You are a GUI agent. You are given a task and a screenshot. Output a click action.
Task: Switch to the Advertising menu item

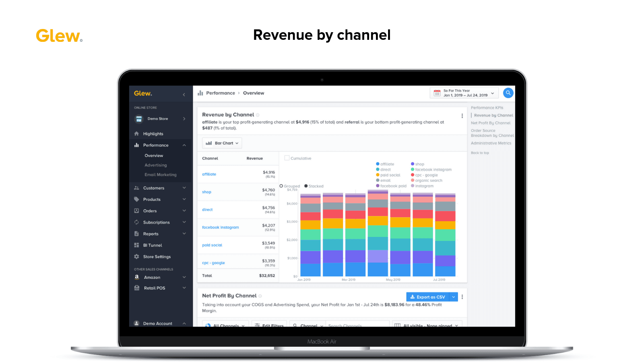[155, 165]
